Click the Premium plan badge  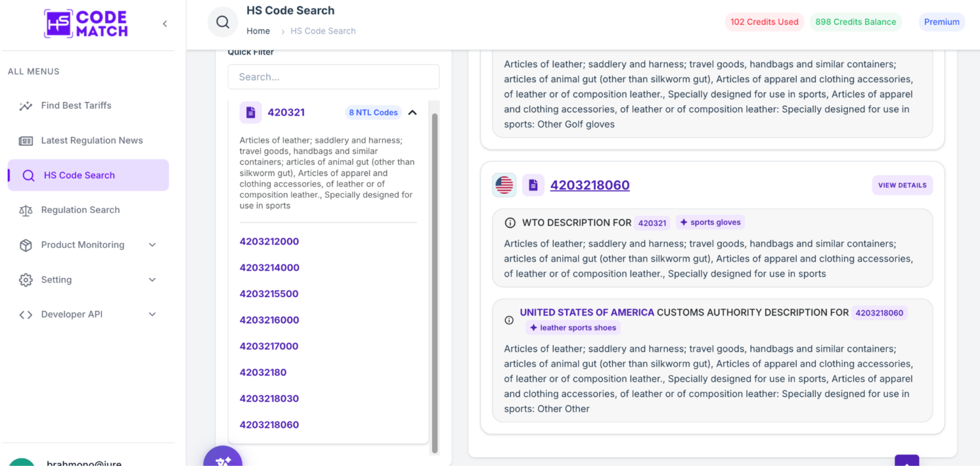942,22
